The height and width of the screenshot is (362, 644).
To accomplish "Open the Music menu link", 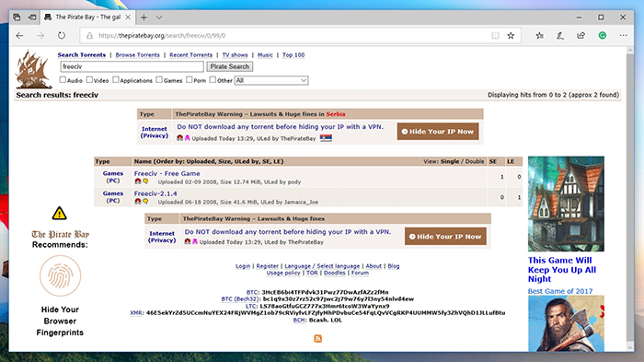I will 265,54.
